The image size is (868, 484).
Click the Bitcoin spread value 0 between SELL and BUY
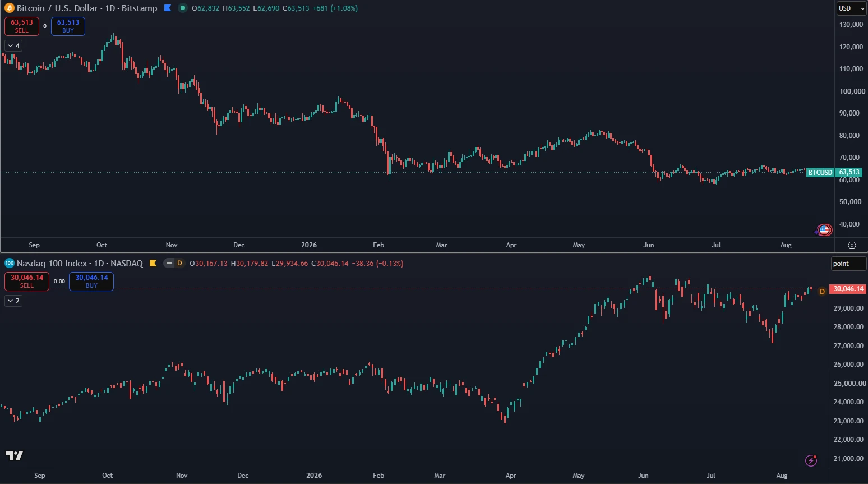coord(45,26)
